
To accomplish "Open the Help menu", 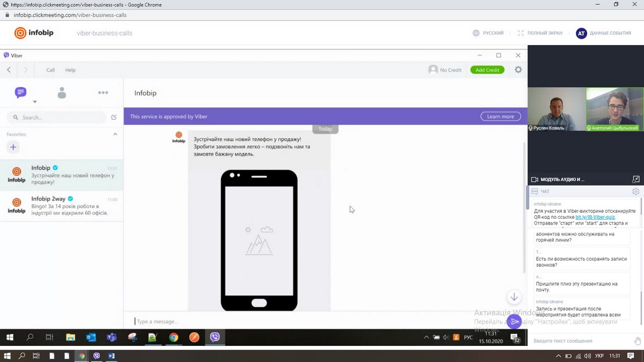I will [x=70, y=70].
